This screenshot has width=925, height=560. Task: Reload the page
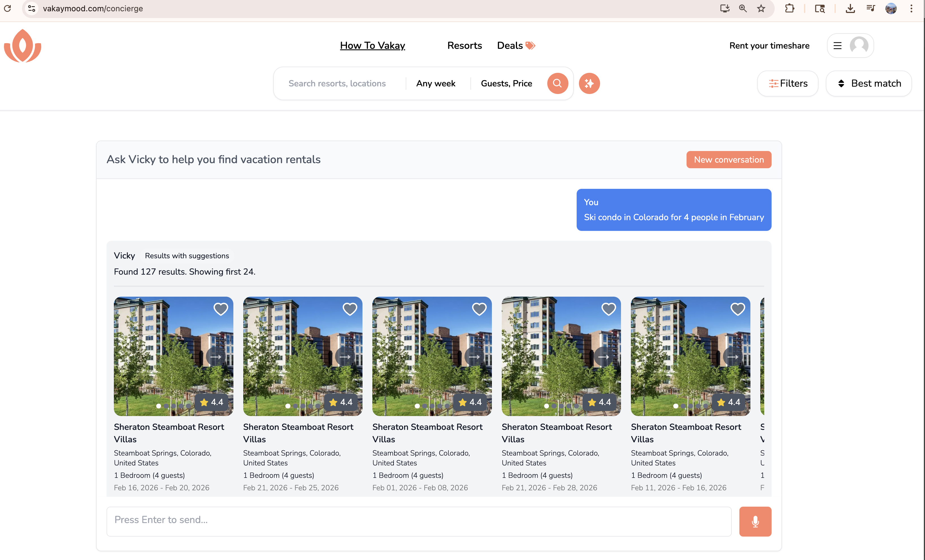(8, 9)
